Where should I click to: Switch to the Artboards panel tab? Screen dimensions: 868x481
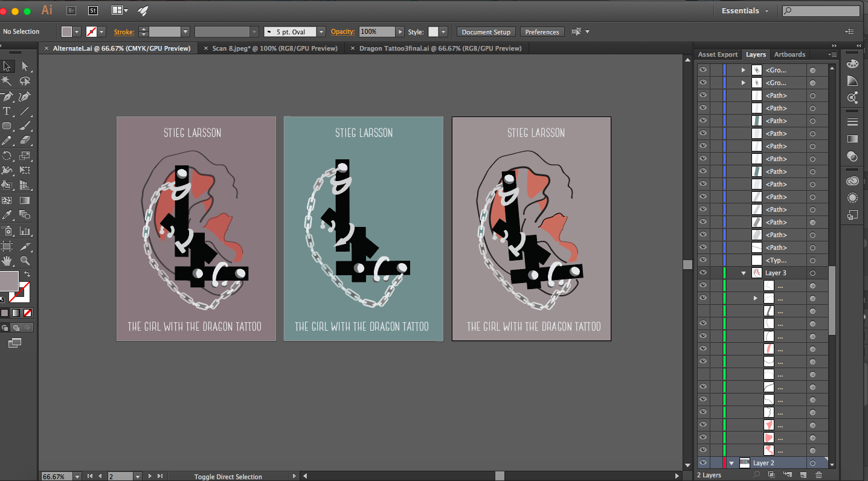tap(789, 54)
